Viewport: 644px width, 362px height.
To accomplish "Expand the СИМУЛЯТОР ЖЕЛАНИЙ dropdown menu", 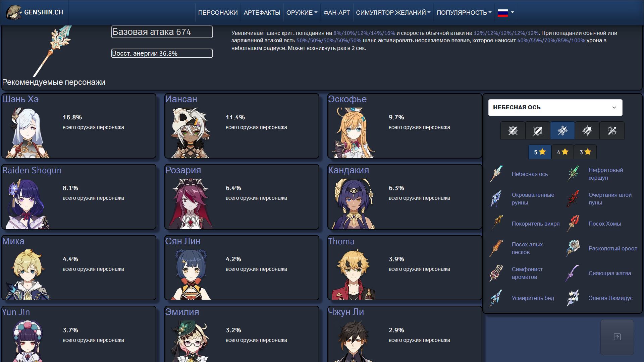I will coord(393,13).
